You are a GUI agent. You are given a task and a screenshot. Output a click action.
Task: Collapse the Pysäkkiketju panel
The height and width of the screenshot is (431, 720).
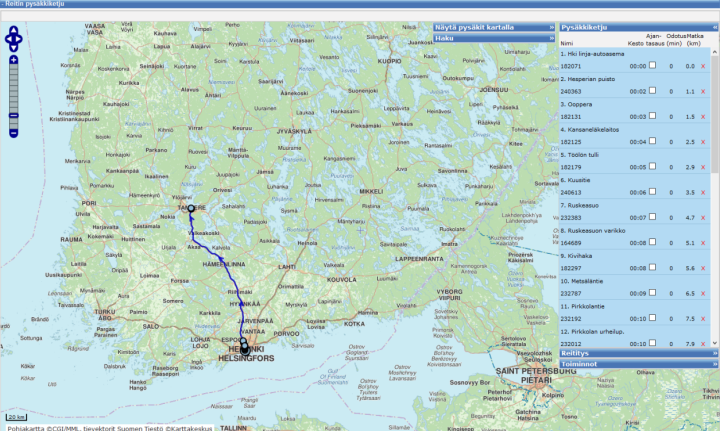(715, 27)
